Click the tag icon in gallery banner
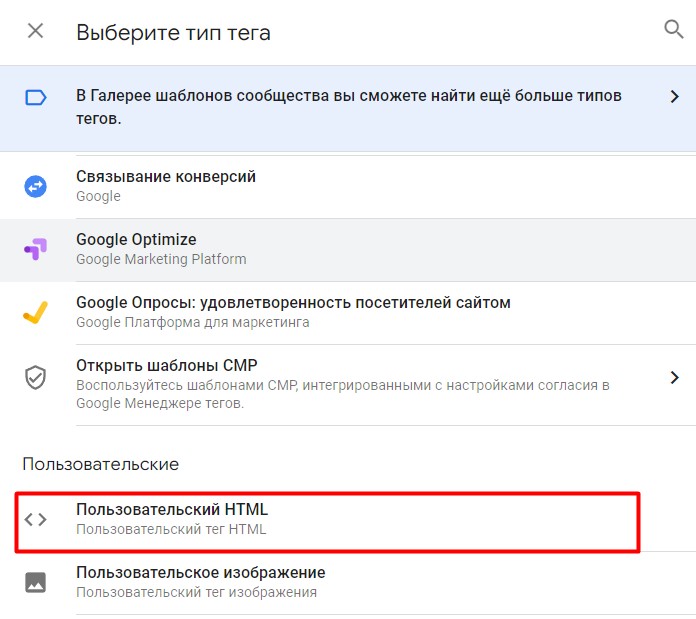696x619 pixels. point(35,98)
